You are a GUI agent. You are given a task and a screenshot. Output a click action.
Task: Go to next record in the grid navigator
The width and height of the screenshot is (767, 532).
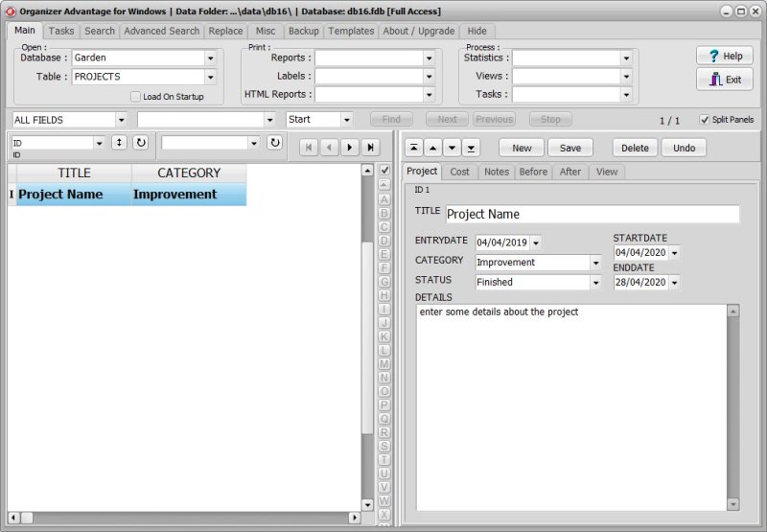pos(350,148)
